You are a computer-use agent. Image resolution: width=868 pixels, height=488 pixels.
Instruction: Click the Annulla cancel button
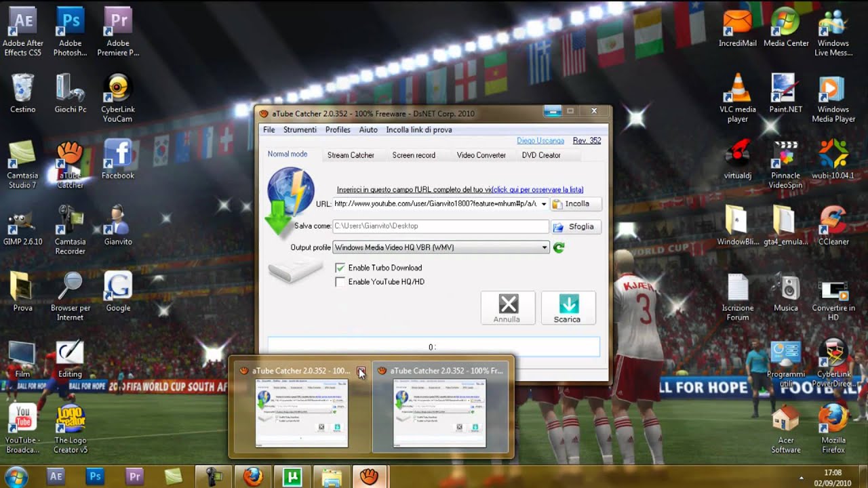coord(508,308)
